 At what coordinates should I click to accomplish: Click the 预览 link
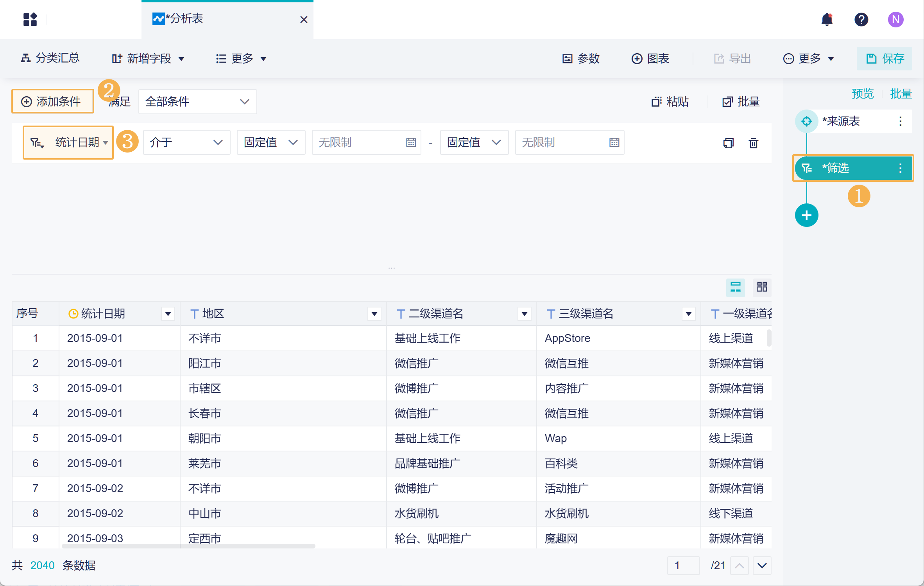862,94
